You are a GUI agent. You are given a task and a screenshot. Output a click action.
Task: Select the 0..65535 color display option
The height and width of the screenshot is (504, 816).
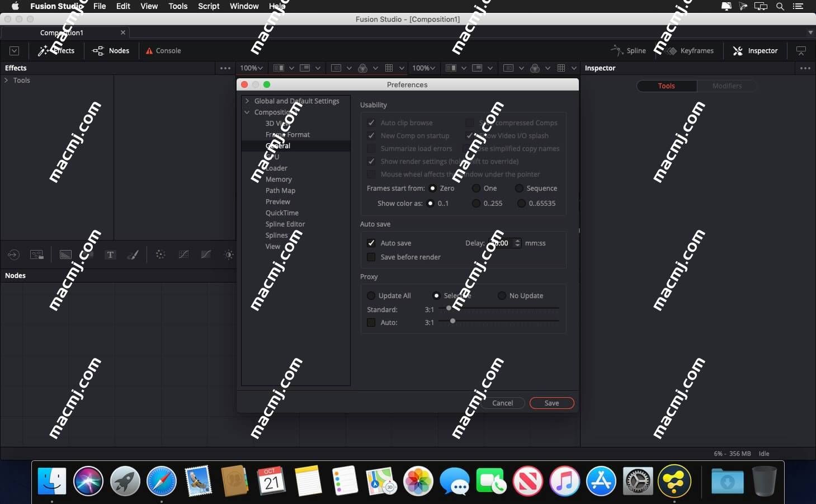click(521, 203)
